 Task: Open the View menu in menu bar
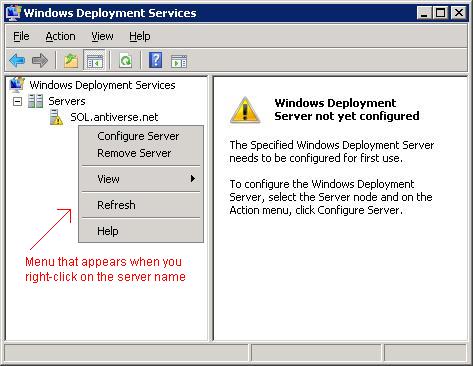(102, 36)
